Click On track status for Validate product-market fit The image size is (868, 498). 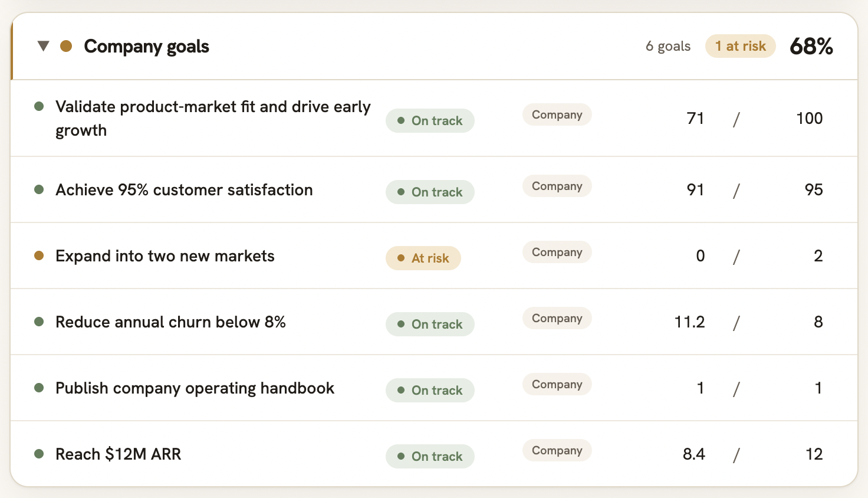(430, 120)
